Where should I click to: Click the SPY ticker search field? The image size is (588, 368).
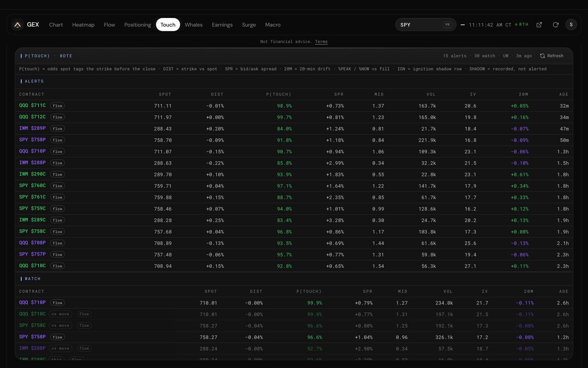pos(426,25)
